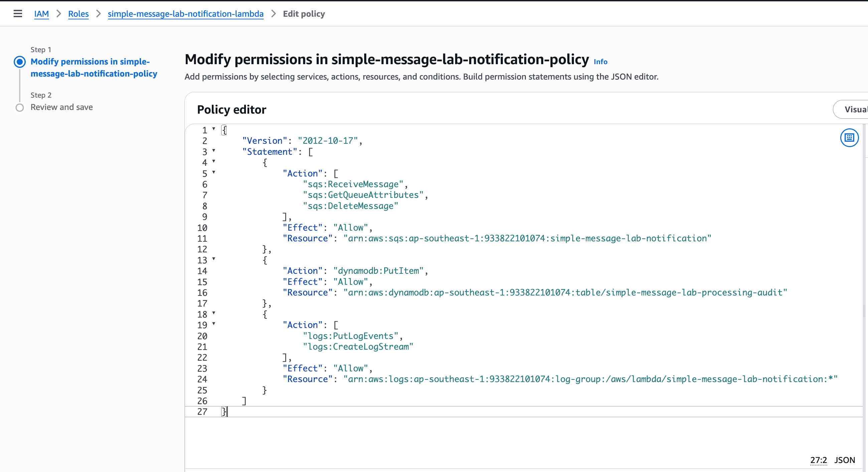This screenshot has height=472, width=868.
Task: Click "dynamodb:PutItem" action value
Action: (378, 271)
